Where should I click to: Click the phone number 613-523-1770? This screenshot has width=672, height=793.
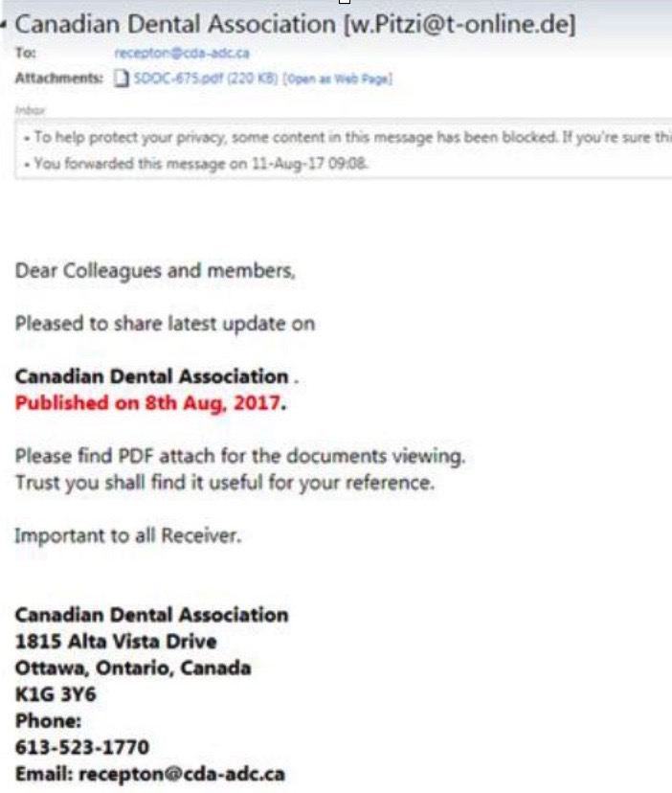82,747
